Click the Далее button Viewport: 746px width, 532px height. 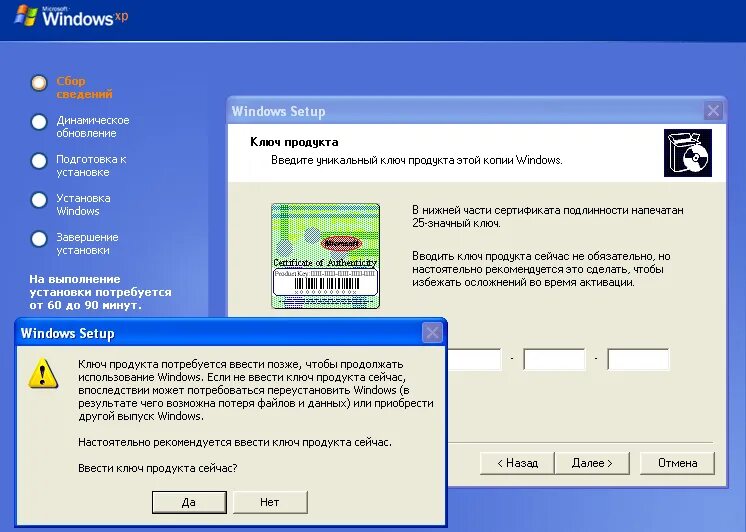tap(592, 463)
